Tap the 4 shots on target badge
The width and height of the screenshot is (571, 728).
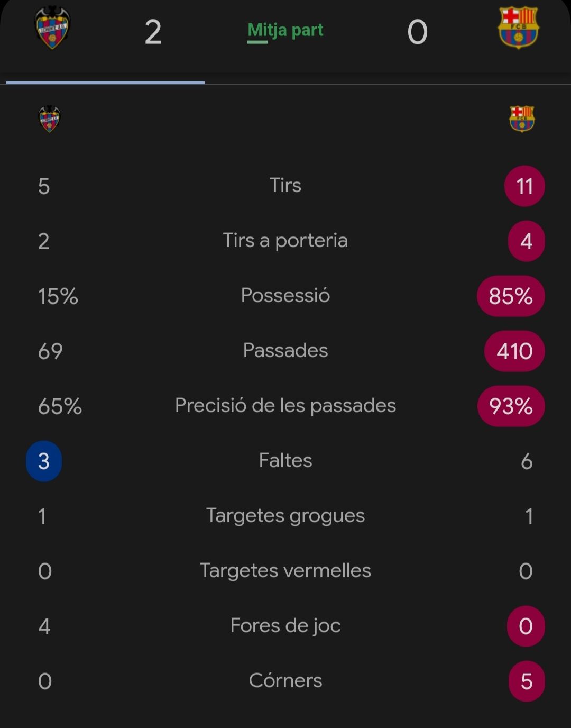pos(527,241)
